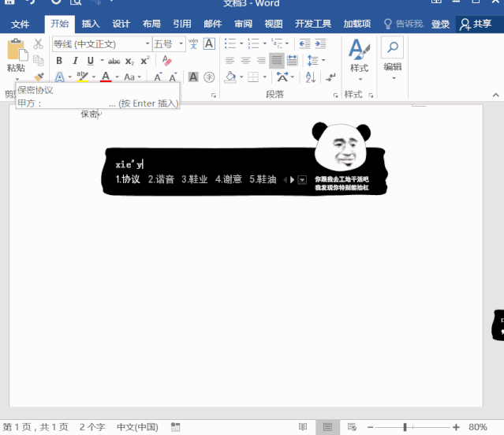Toggle Underline formatting
504x435 pixels.
coord(91,61)
